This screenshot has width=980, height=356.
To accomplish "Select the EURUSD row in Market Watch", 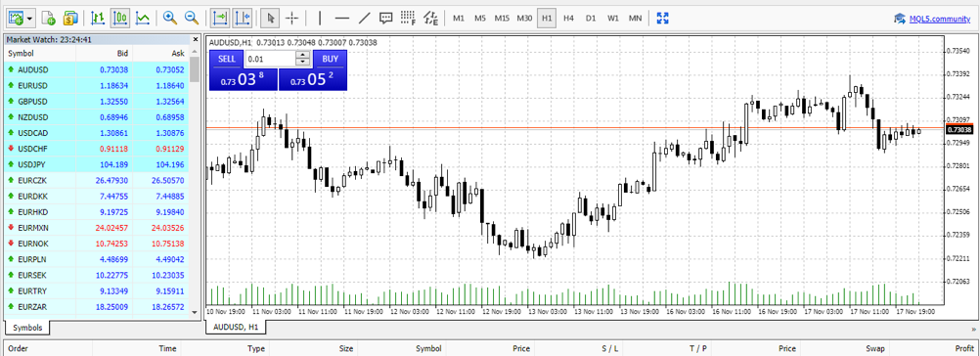I will pos(97,85).
